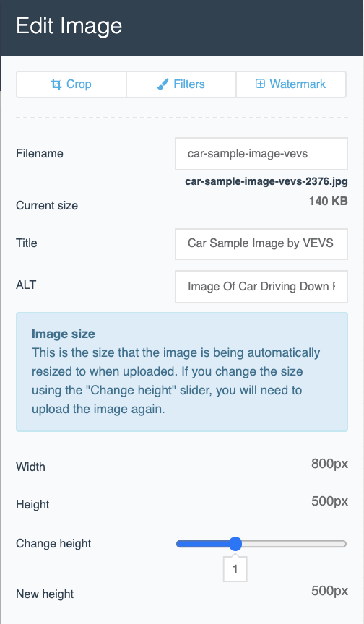The height and width of the screenshot is (624, 364).
Task: Click the Image size info heading
Action: click(64, 334)
